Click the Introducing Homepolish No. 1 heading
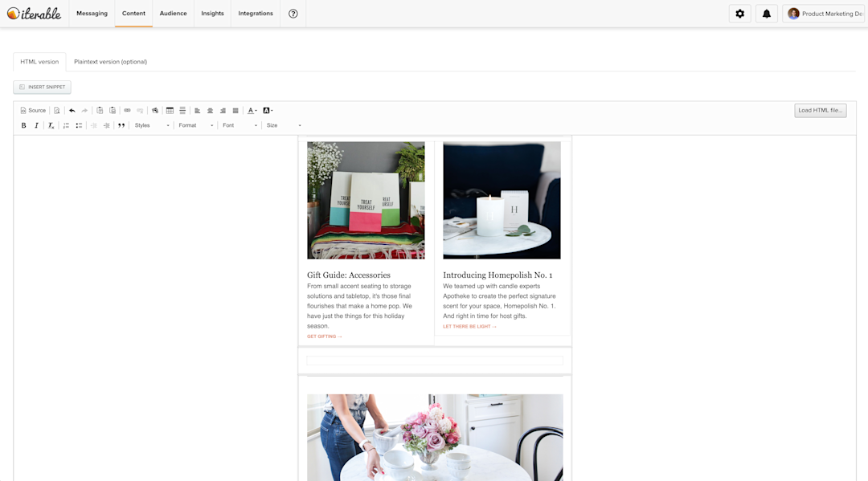868x481 pixels. [497, 275]
